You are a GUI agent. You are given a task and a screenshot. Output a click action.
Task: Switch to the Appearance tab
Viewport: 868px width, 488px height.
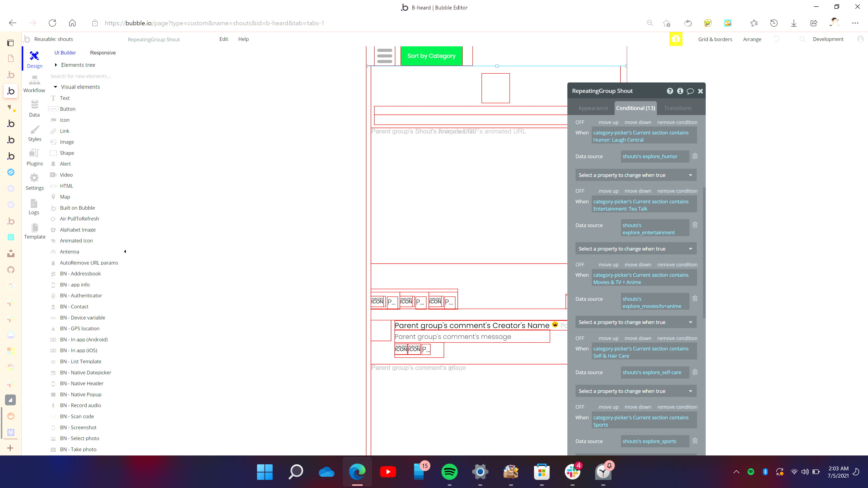click(x=593, y=108)
